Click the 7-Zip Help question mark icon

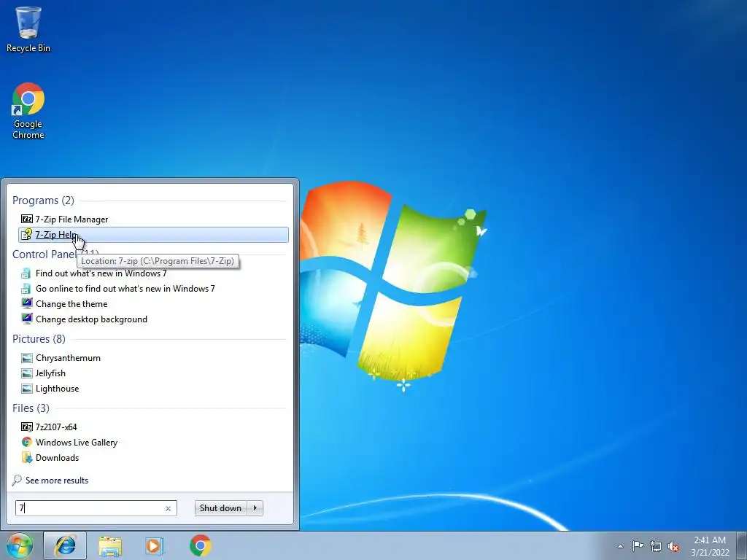click(x=27, y=234)
